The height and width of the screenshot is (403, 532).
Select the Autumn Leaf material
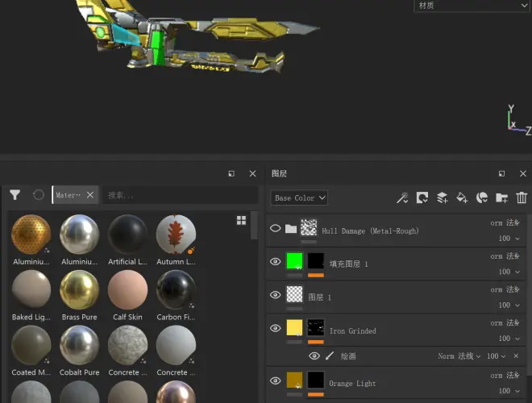coord(176,240)
